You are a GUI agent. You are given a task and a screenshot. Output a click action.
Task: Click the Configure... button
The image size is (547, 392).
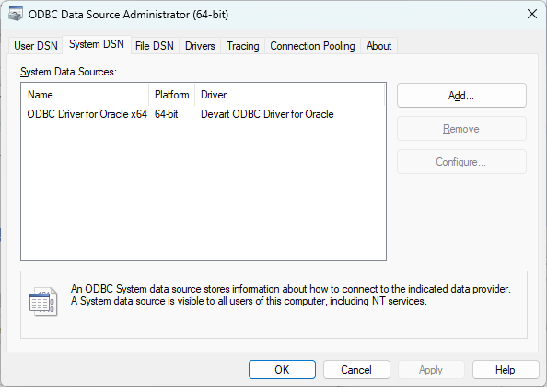(461, 162)
